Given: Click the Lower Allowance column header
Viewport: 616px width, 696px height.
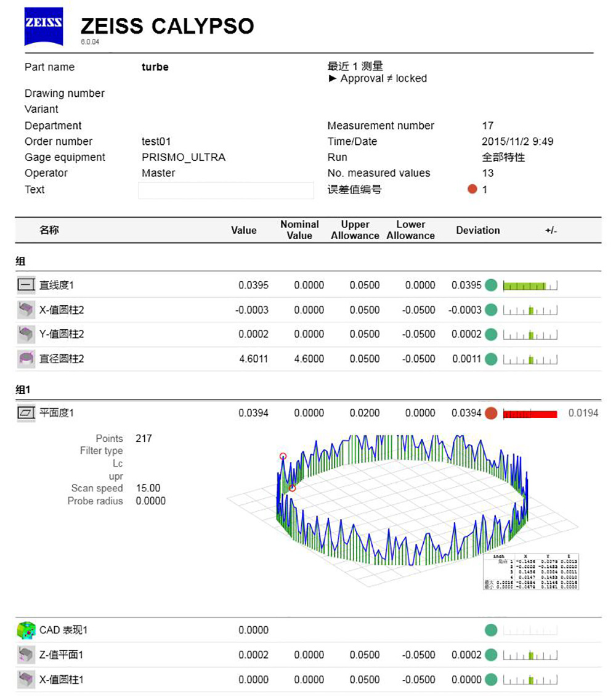Looking at the screenshot, I should 411,230.
